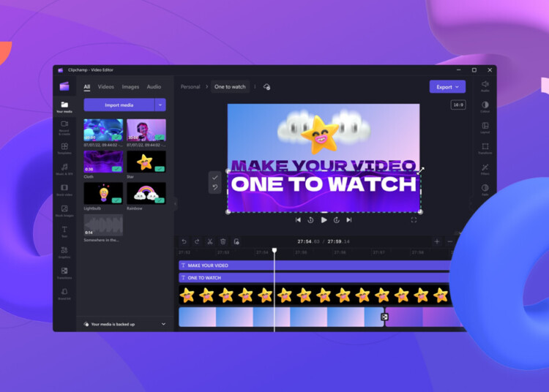
Task: Open the Import media dropdown arrow
Action: 160,105
